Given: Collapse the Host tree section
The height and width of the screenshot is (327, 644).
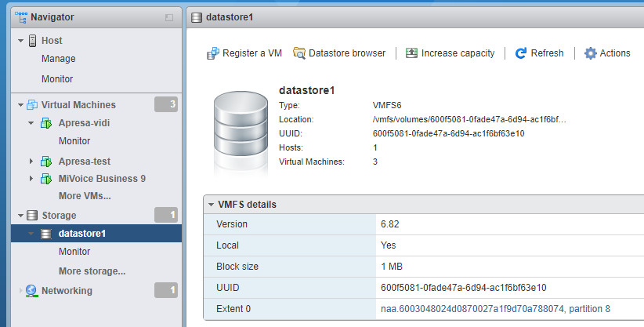Looking at the screenshot, I should pyautogui.click(x=20, y=41).
